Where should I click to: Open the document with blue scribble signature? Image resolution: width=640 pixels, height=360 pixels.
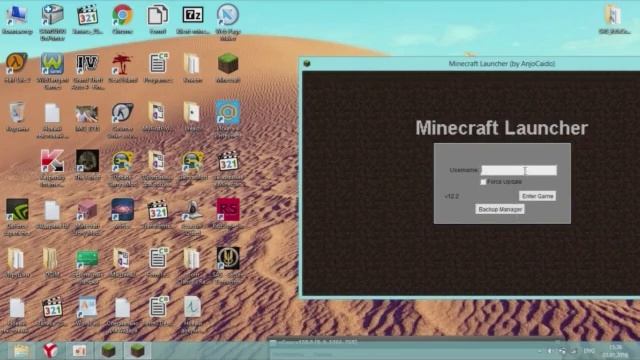pos(193,307)
